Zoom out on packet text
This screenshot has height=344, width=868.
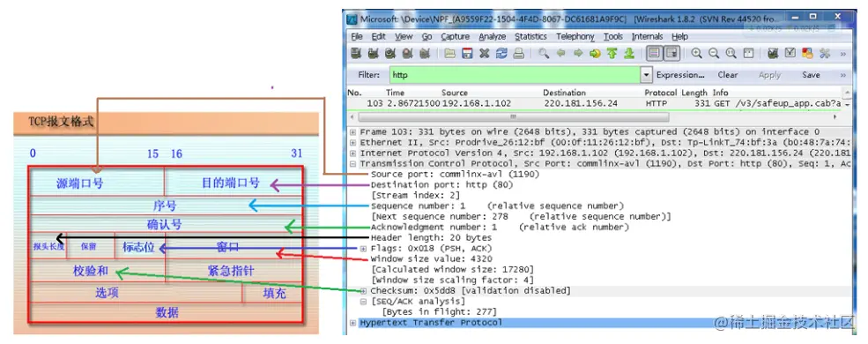pos(714,54)
